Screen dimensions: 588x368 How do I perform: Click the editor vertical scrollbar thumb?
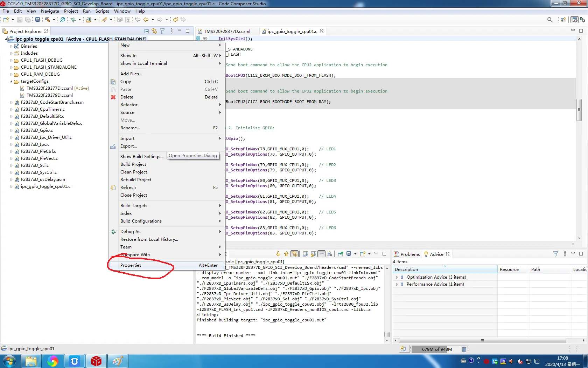[x=579, y=110]
